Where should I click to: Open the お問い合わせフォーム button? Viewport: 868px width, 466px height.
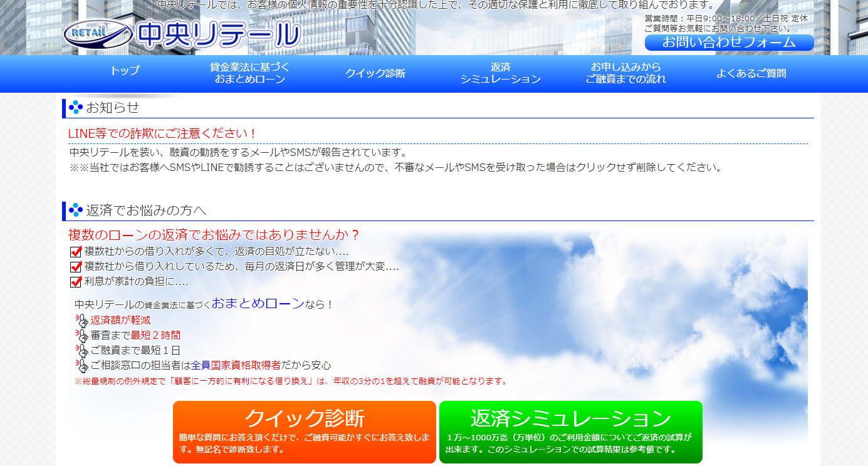click(729, 43)
